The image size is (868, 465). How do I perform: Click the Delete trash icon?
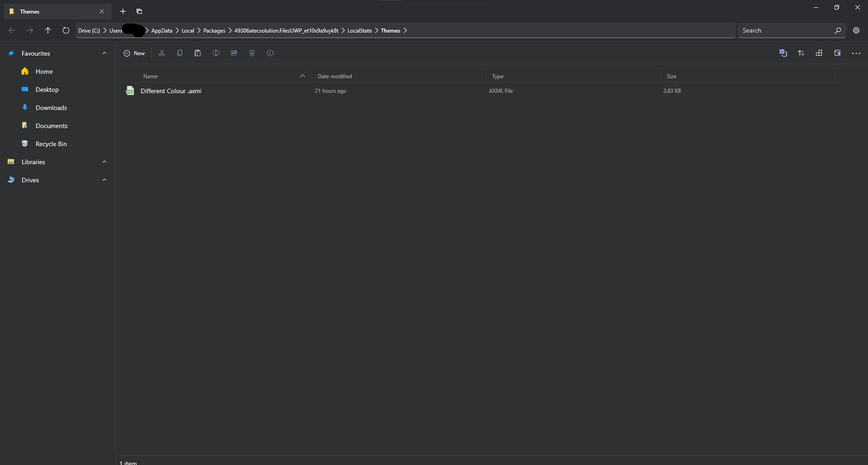(252, 53)
